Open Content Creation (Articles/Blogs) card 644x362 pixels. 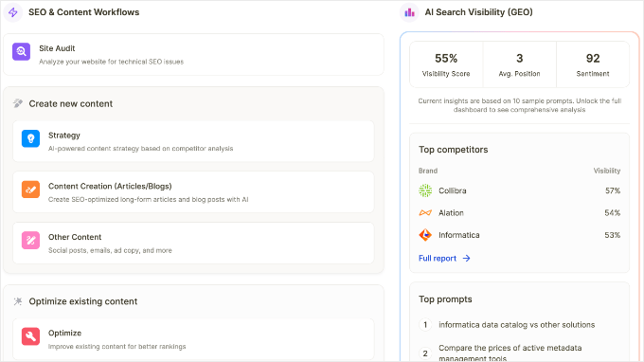pos(193,191)
